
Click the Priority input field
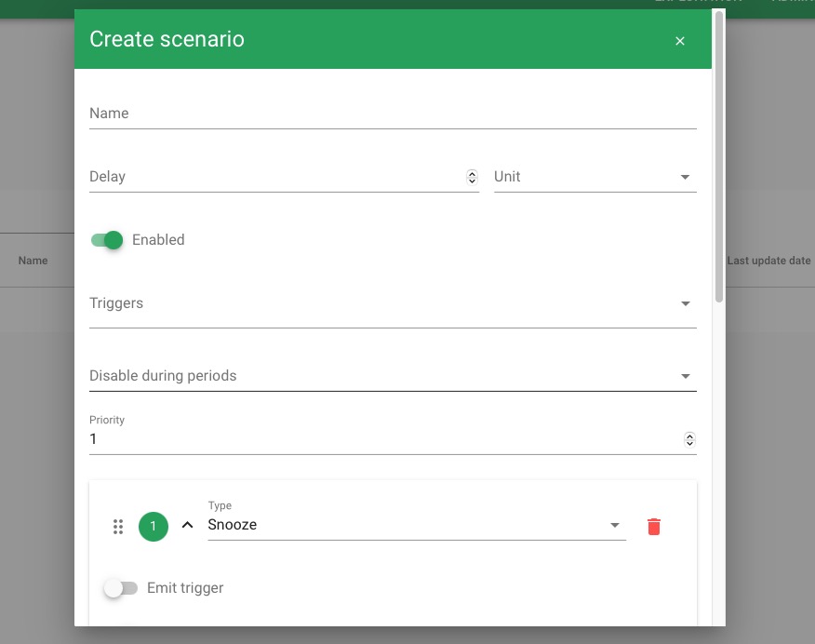pos(372,438)
